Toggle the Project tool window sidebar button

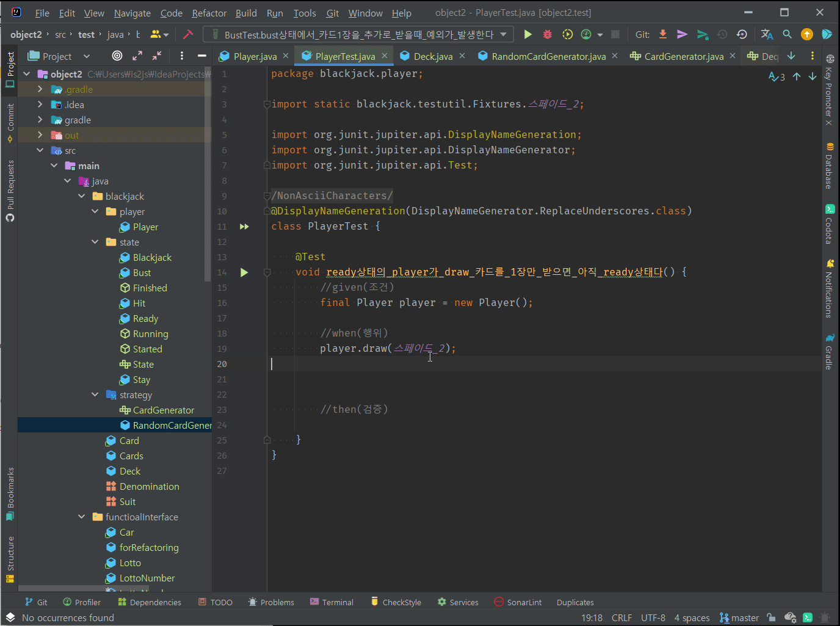[10, 70]
